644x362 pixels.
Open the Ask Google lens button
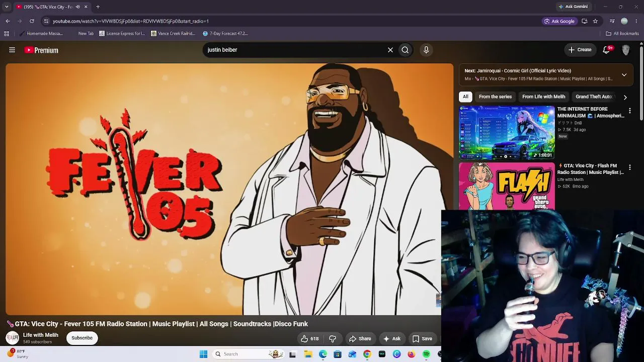[x=559, y=21]
